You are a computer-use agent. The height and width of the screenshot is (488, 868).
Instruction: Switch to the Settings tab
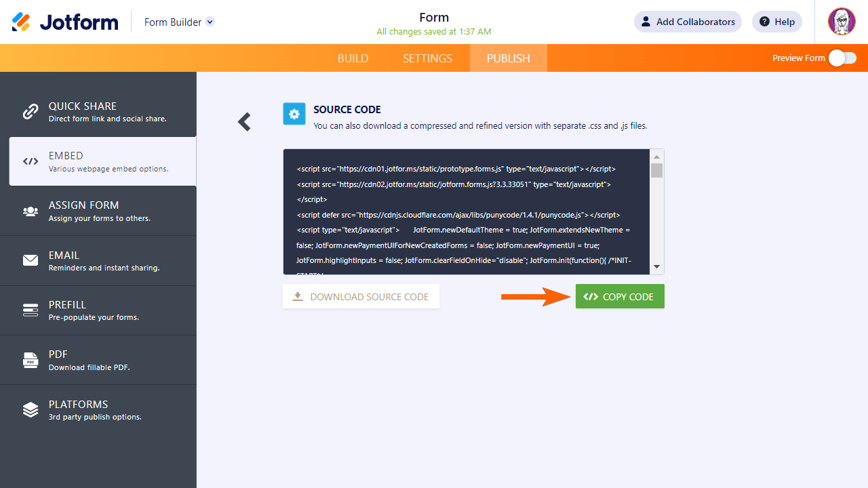click(427, 58)
